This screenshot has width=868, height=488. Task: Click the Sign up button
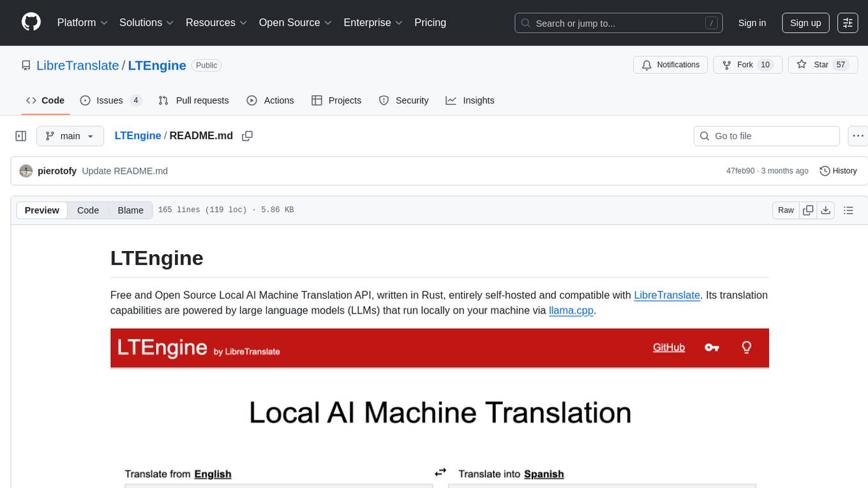click(805, 22)
